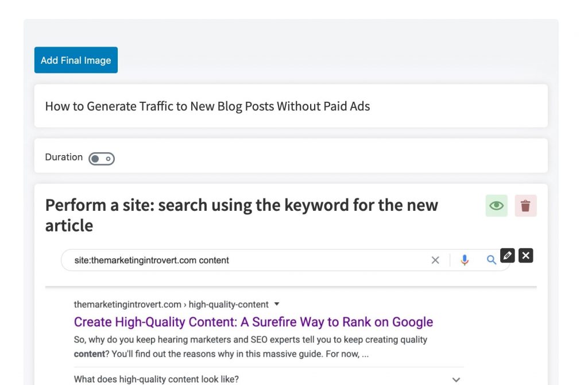Remove the step image with the black X icon

pos(526,256)
